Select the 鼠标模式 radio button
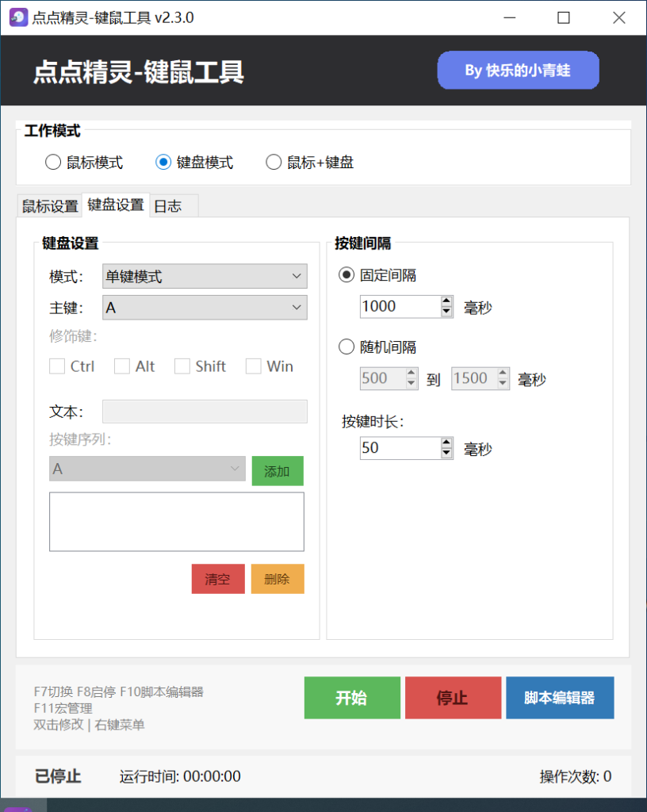 [x=52, y=163]
